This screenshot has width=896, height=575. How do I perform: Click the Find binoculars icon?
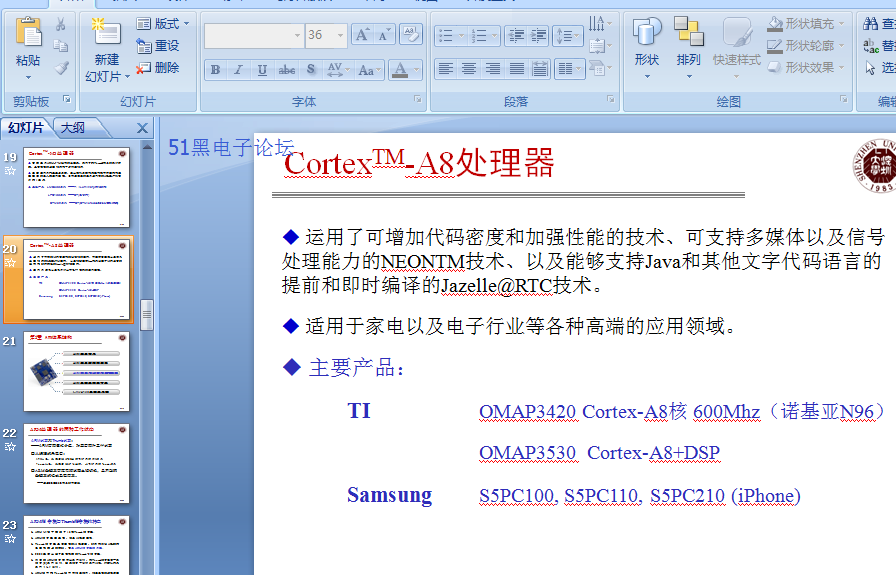870,24
